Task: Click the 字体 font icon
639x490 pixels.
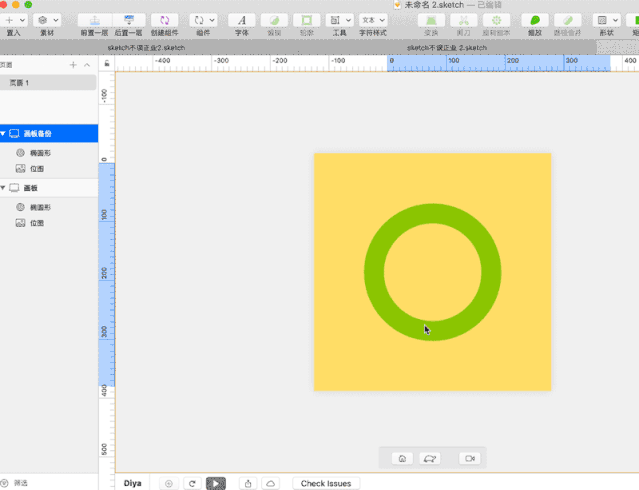Action: click(242, 20)
